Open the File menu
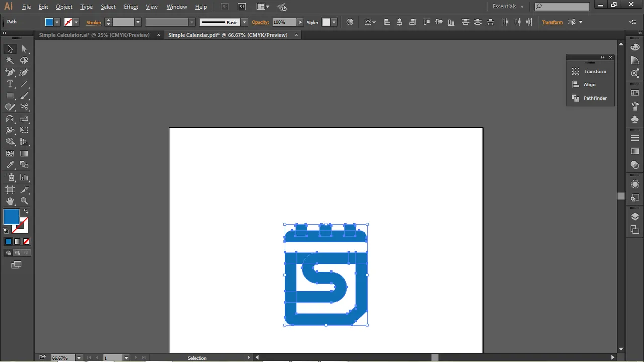This screenshot has height=362, width=644. pos(26,7)
